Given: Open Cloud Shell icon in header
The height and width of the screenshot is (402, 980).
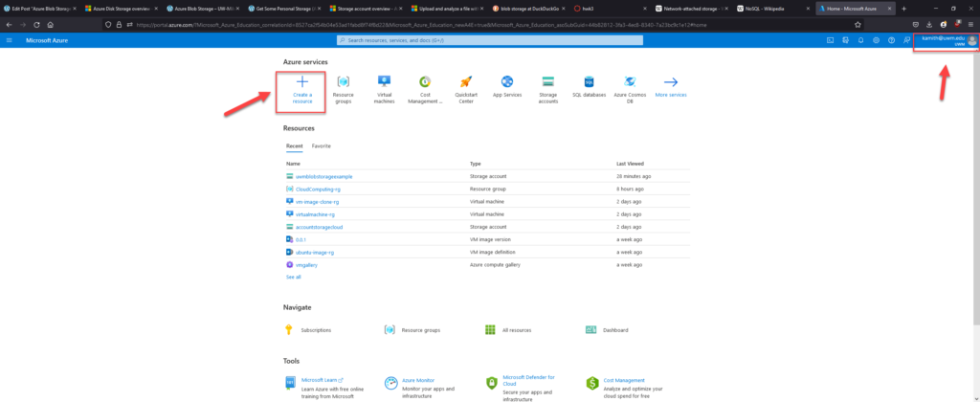Looking at the screenshot, I should [x=830, y=40].
